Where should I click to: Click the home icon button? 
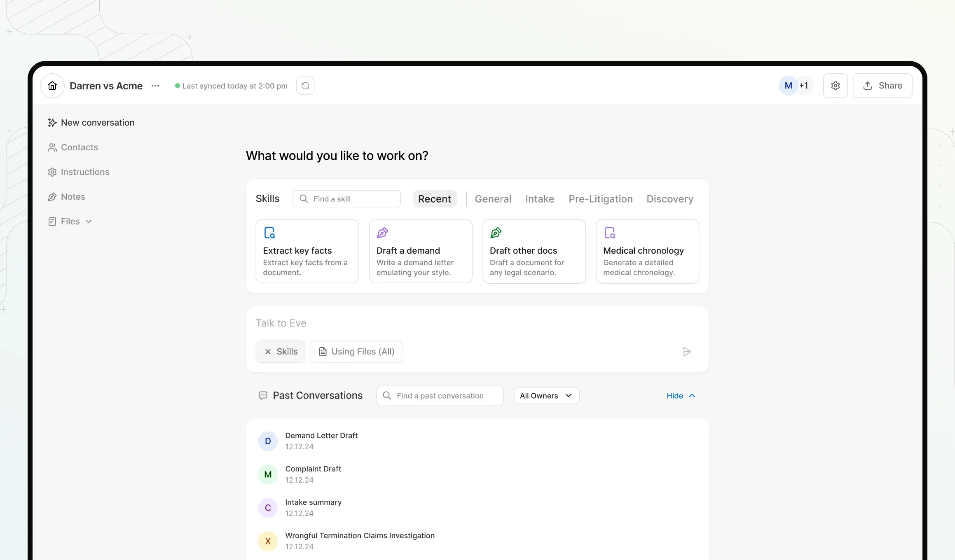point(52,86)
